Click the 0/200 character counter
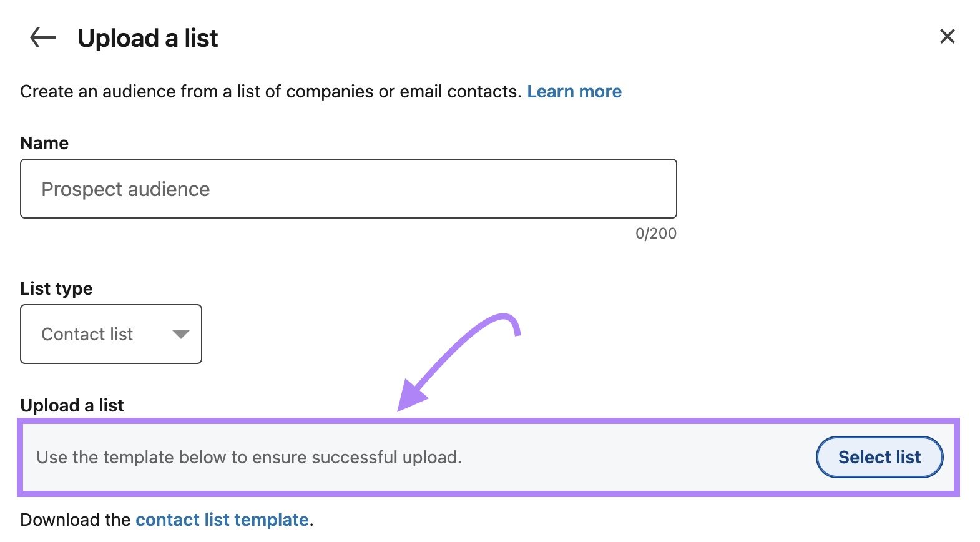 655,233
